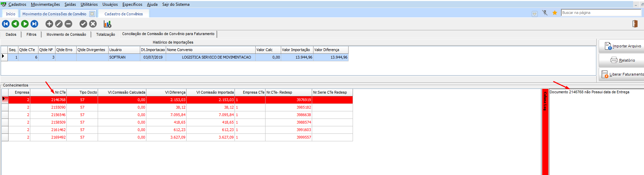Click the Nome Convenio column header
The height and width of the screenshot is (175, 644).
[210, 50]
